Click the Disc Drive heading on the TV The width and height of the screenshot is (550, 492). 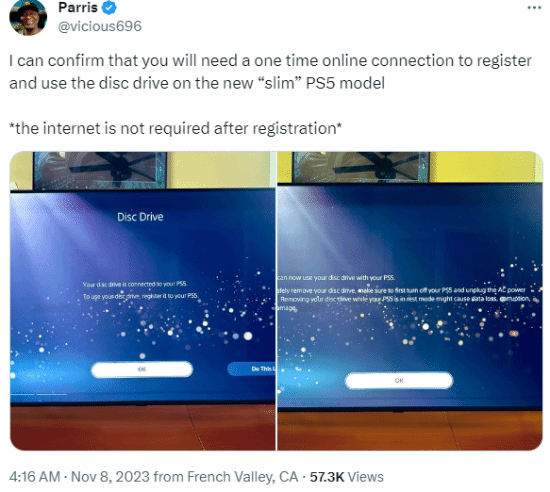pos(140,217)
